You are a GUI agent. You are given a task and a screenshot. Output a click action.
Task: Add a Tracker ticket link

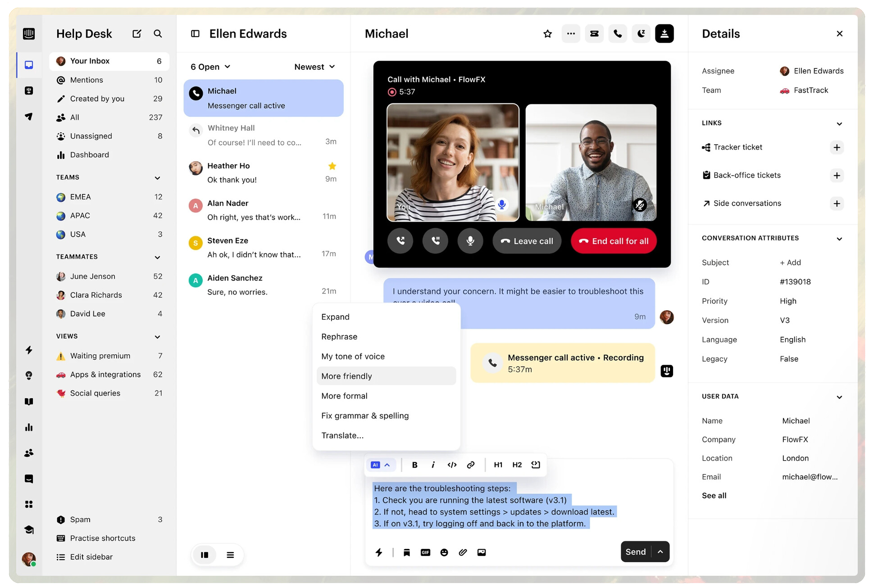[x=837, y=148]
